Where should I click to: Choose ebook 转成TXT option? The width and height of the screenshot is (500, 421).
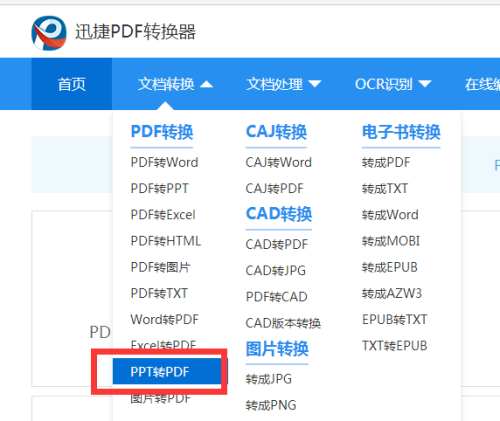click(385, 188)
